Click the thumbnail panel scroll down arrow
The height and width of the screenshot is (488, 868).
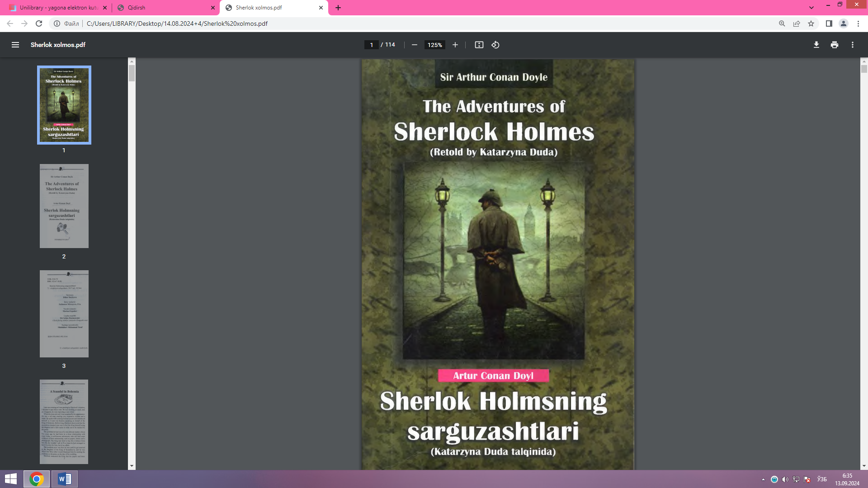[132, 466]
